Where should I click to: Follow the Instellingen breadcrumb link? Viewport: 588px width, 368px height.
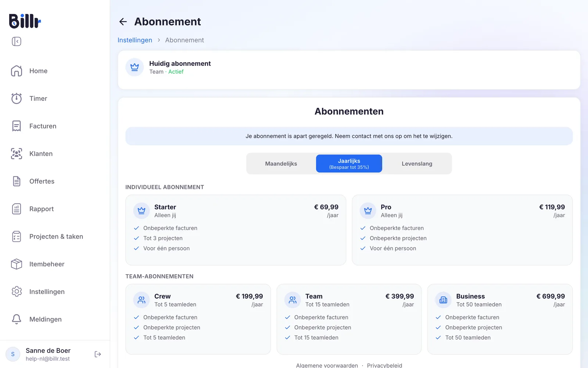135,40
